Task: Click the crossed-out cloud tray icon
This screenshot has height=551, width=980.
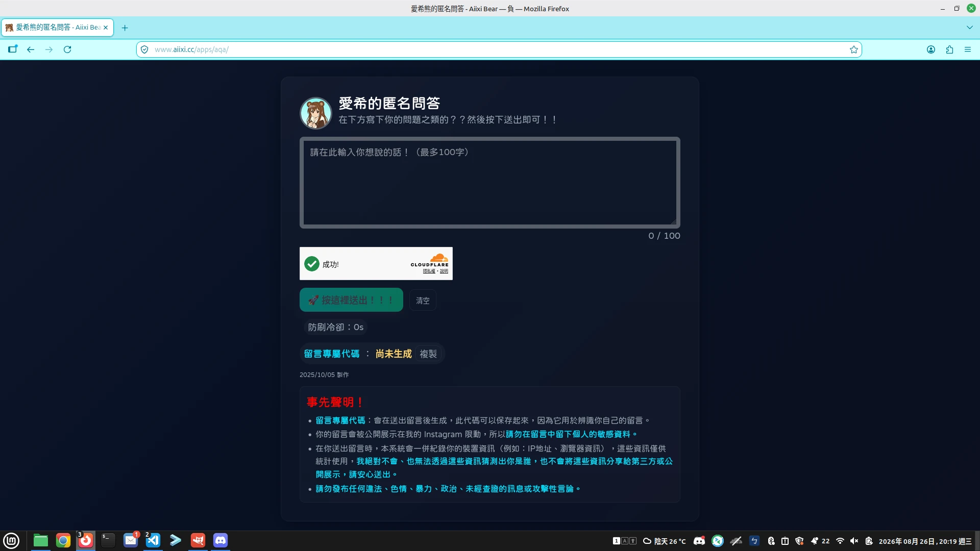Action: point(736,541)
